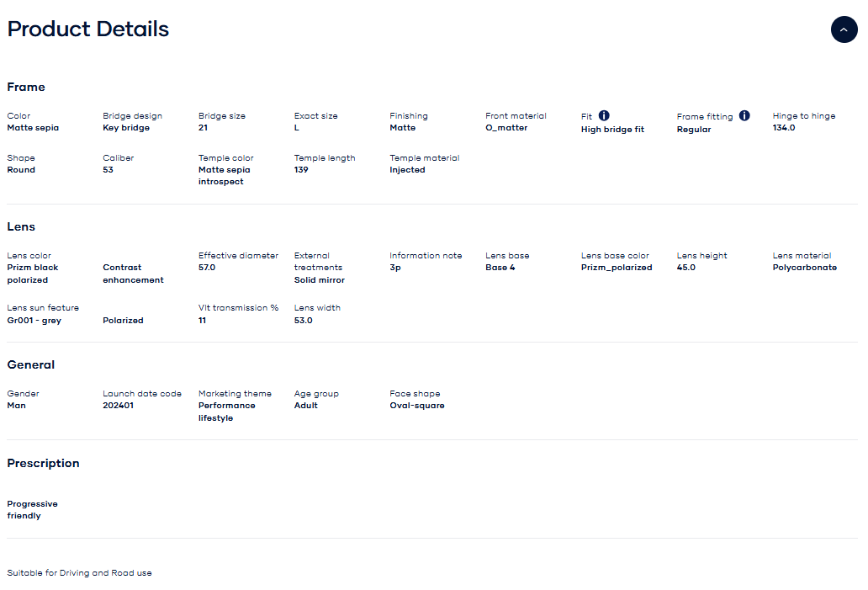This screenshot has height=590, width=868.
Task: Click the Frame fitting info icon
Action: (x=744, y=116)
